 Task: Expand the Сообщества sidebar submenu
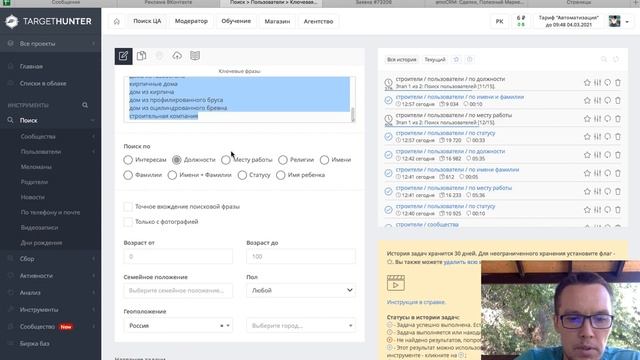point(51,136)
